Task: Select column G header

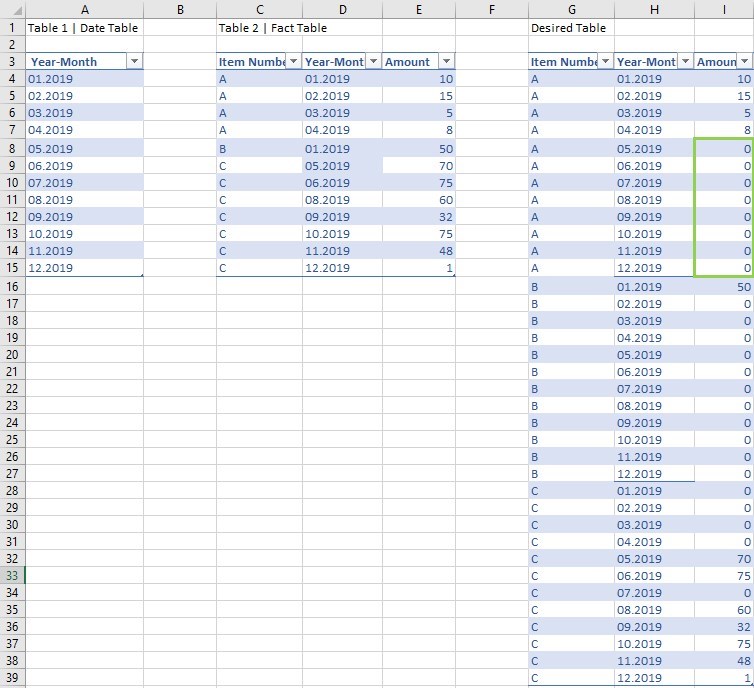Action: point(571,10)
